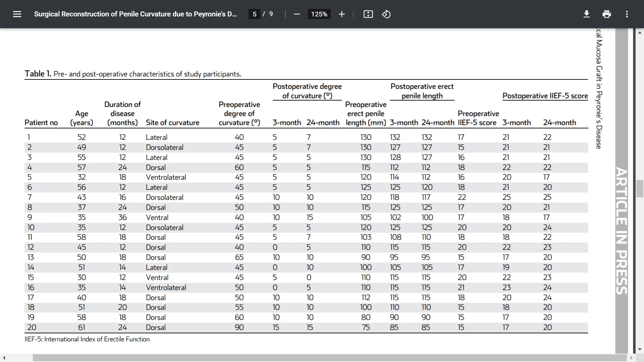This screenshot has width=644, height=362.
Task: Click preoperative curvature '65' for patient 13
Action: 239,257
